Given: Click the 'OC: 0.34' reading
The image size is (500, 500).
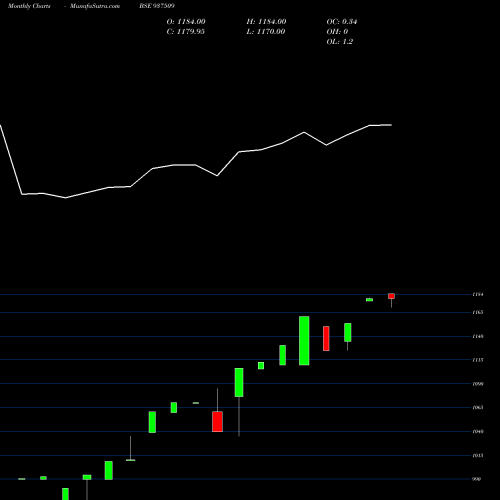Looking at the screenshot, I should [342, 22].
